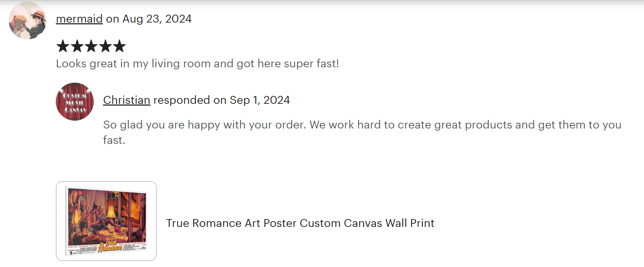Click mermaid's reviewer profile picture
The height and width of the screenshot is (267, 644).
(x=28, y=20)
